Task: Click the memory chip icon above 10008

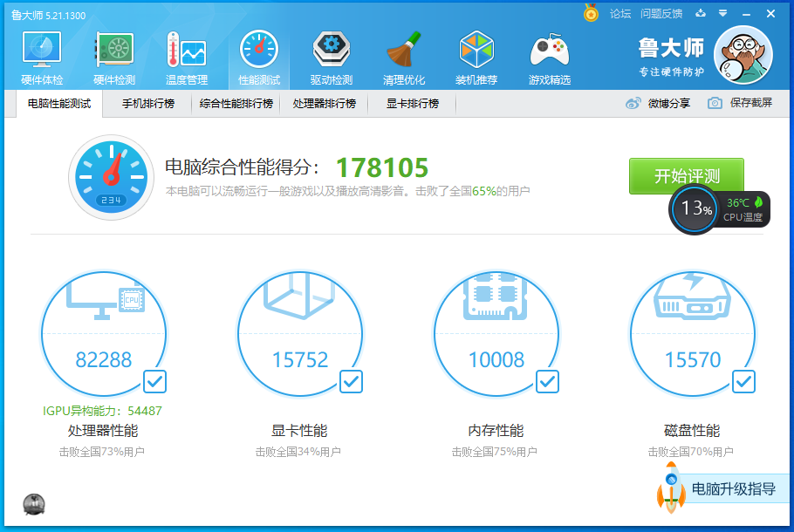Action: (x=496, y=297)
